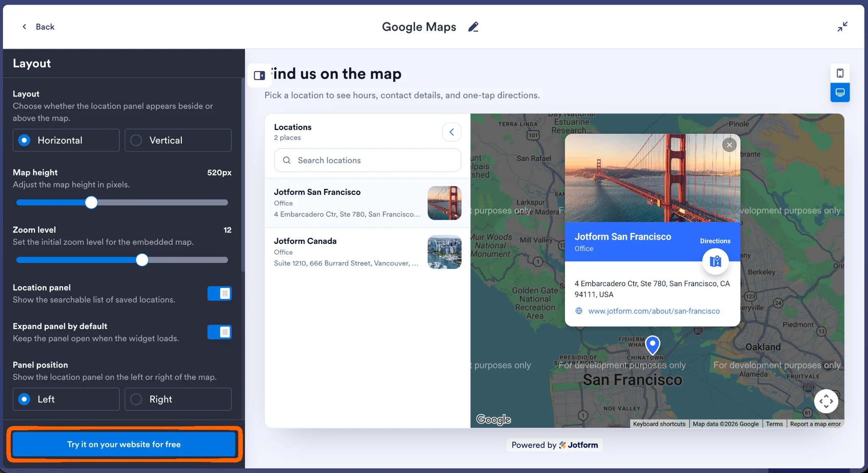The image size is (868, 473).
Task: Close the Jotform San Francisco info card
Action: tap(729, 145)
